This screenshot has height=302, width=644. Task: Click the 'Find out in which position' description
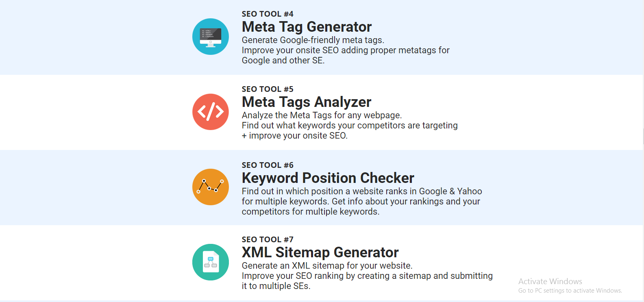click(x=362, y=201)
